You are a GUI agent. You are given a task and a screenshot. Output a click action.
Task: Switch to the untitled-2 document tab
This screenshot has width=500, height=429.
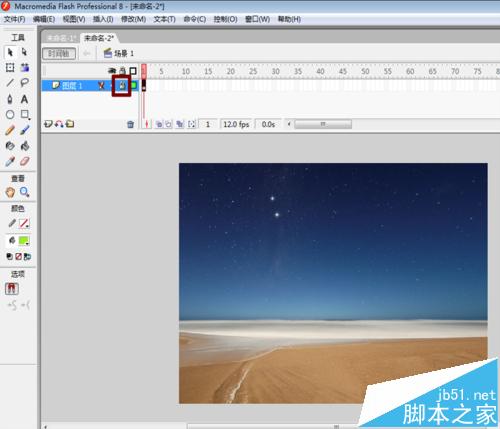pyautogui.click(x=99, y=38)
